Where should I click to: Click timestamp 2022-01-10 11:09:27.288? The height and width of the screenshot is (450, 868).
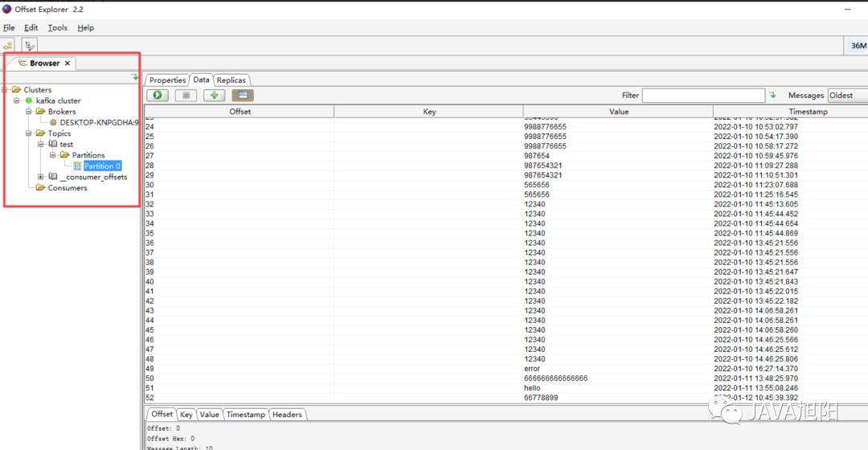[755, 166]
